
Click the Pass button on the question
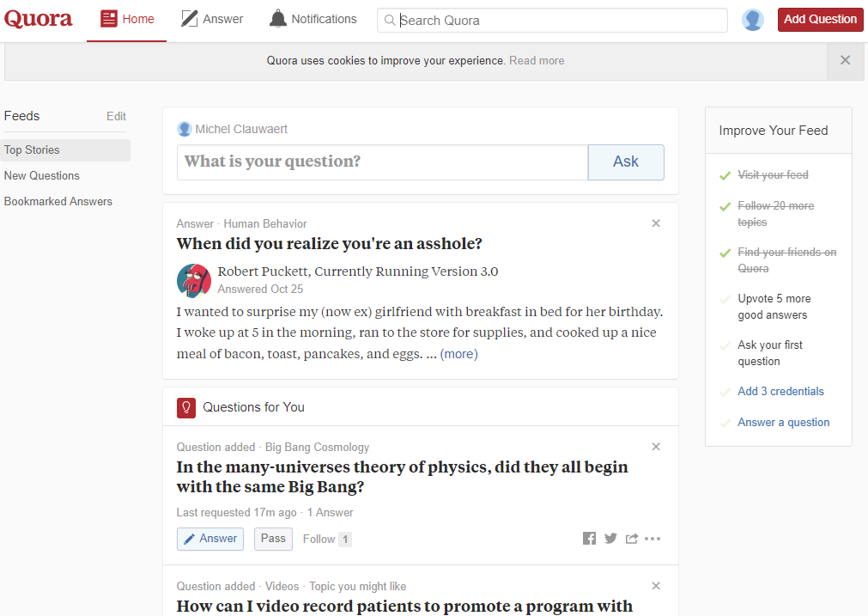[x=273, y=539]
